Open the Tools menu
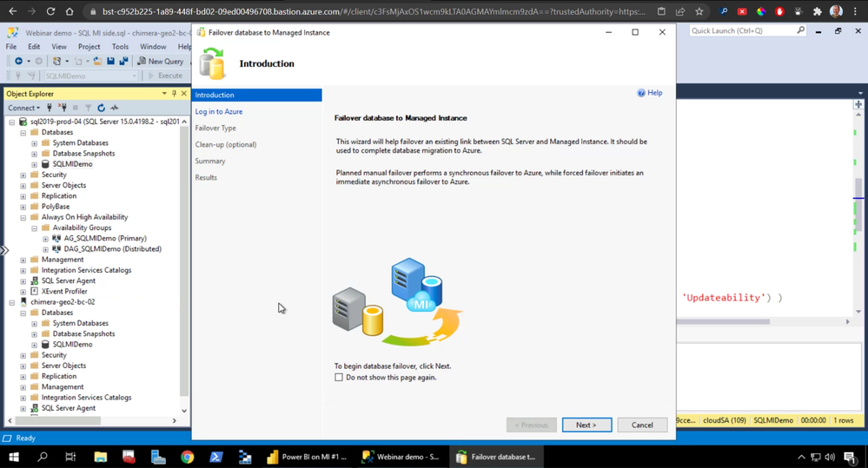Screen dimensions: 868x468 coord(120,47)
